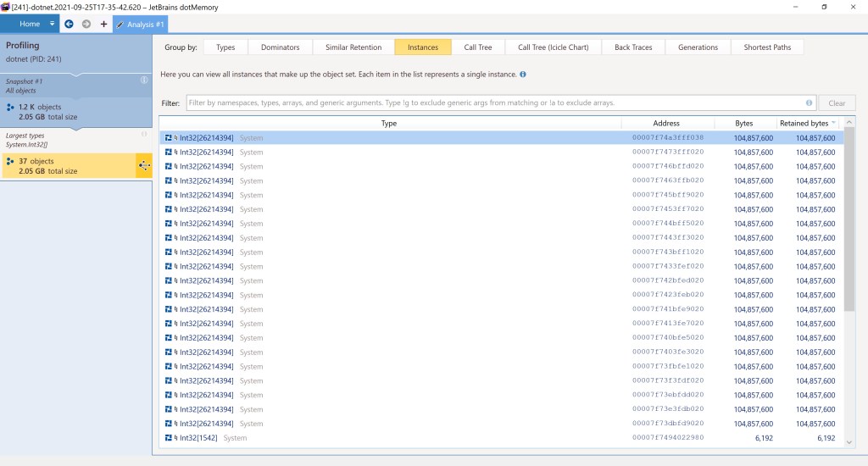This screenshot has height=466, width=868.
Task: Switch grouping to Dominators tab
Action: pos(280,47)
